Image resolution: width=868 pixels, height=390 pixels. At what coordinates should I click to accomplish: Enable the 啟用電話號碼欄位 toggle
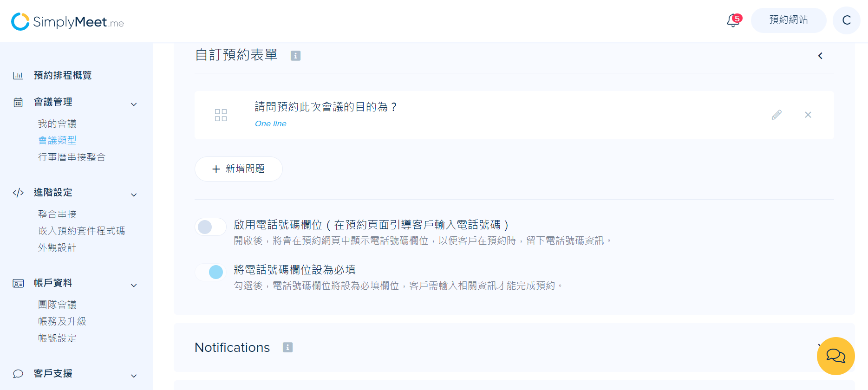[x=210, y=227]
